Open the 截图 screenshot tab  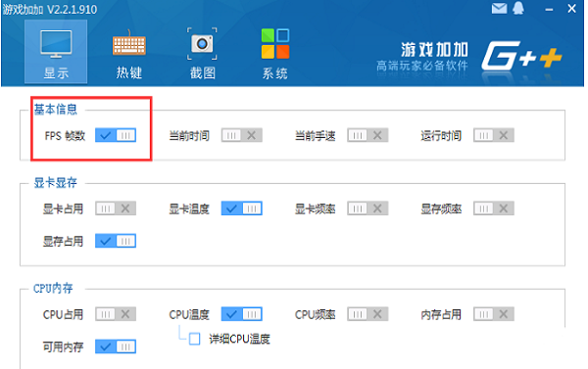202,53
